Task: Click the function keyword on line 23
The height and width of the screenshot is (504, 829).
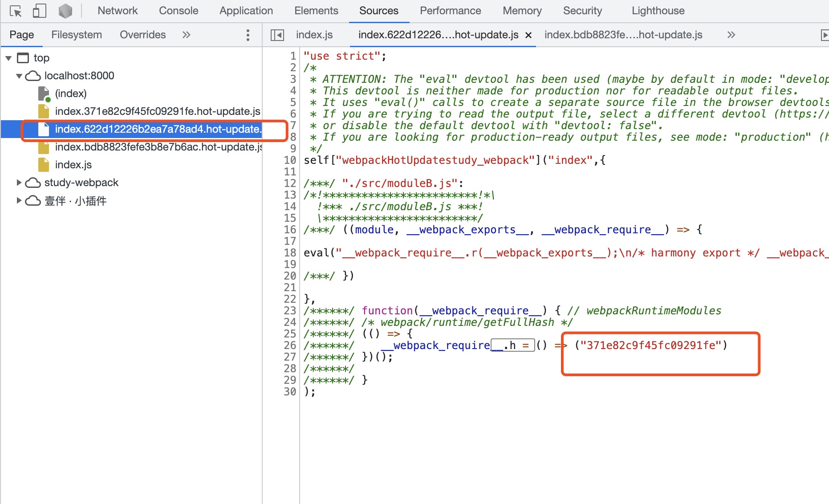Action: point(387,311)
